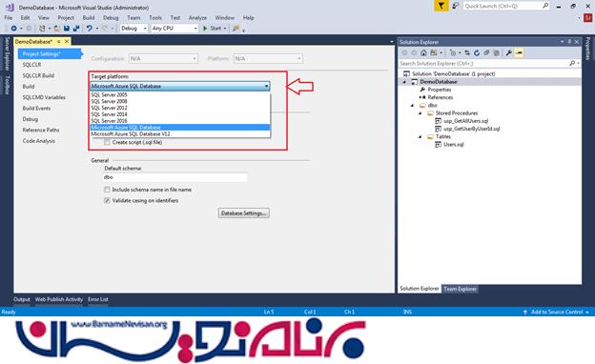Click the feedback filter icon in title bar
This screenshot has width=595, height=364.
441,6
